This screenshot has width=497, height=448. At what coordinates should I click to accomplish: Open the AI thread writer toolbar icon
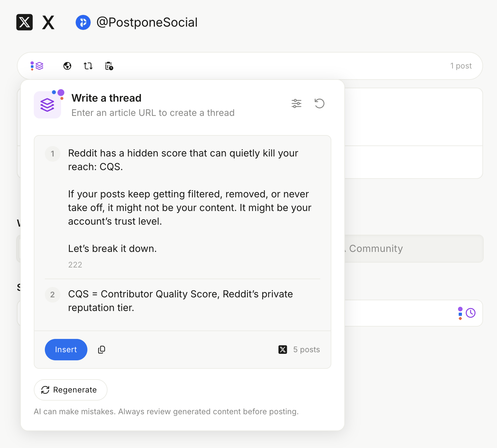[x=37, y=66]
